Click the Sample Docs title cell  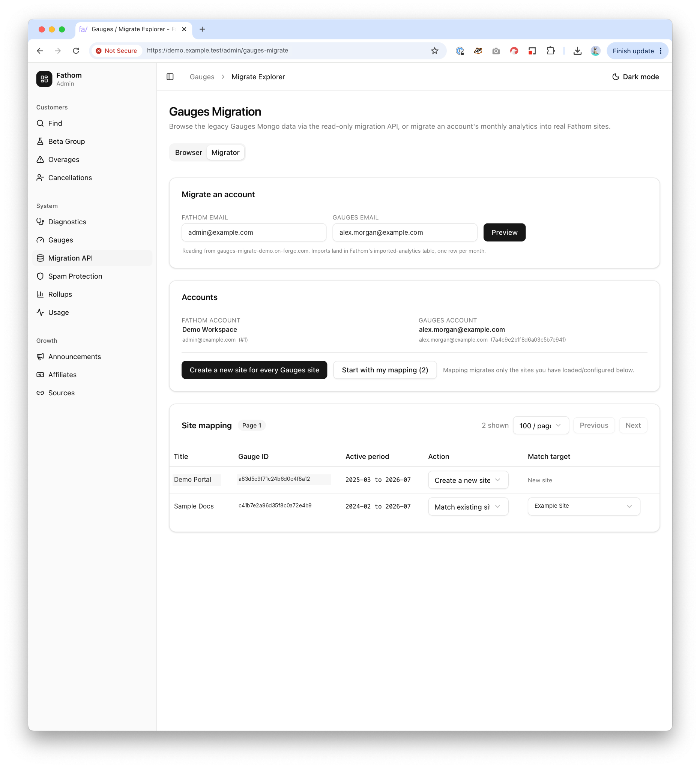tap(194, 506)
